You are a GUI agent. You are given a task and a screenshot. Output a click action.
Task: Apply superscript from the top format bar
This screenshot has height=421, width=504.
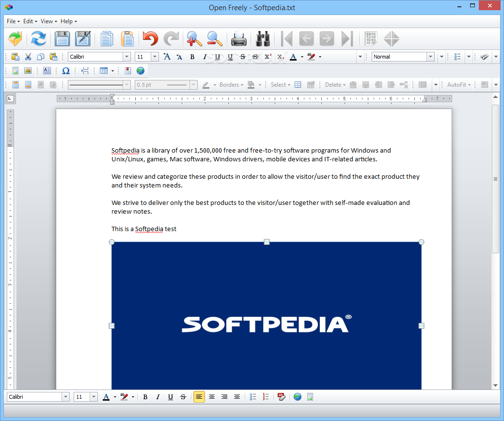(268, 57)
